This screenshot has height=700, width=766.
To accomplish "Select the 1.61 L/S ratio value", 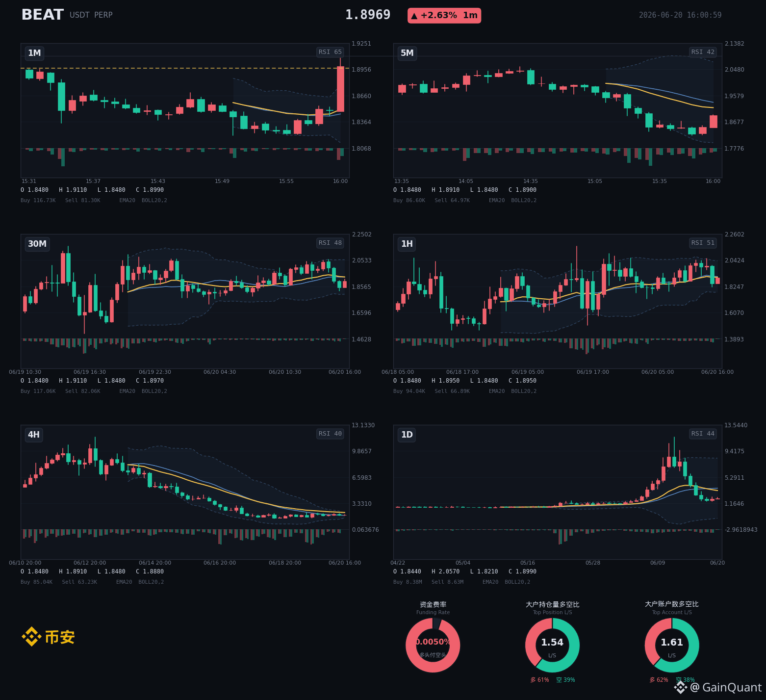I will pyautogui.click(x=672, y=642).
